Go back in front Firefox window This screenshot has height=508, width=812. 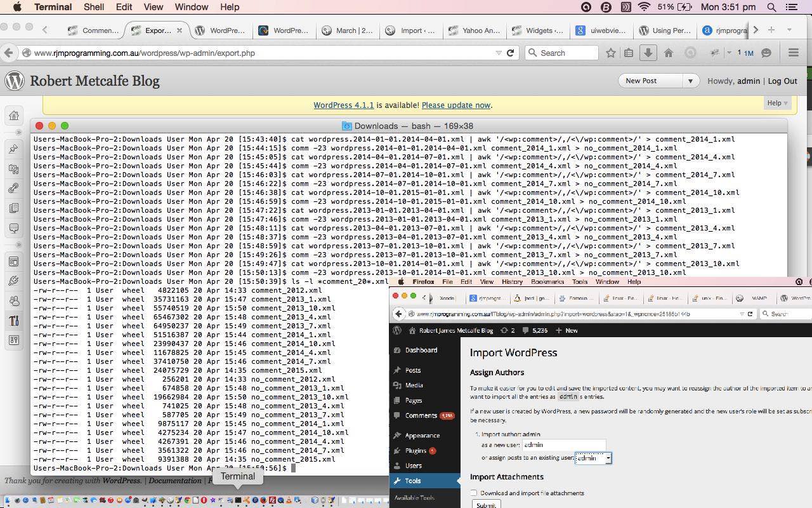8,53
